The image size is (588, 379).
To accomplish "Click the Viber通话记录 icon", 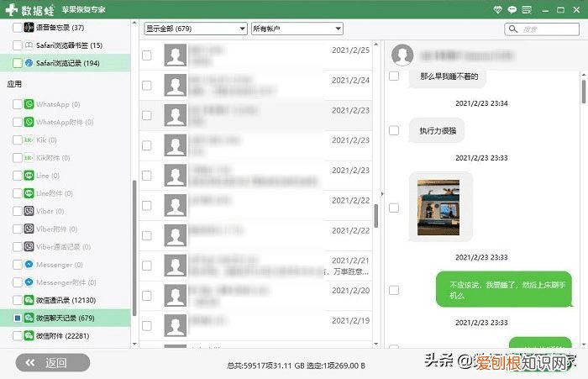I will click(x=29, y=246).
